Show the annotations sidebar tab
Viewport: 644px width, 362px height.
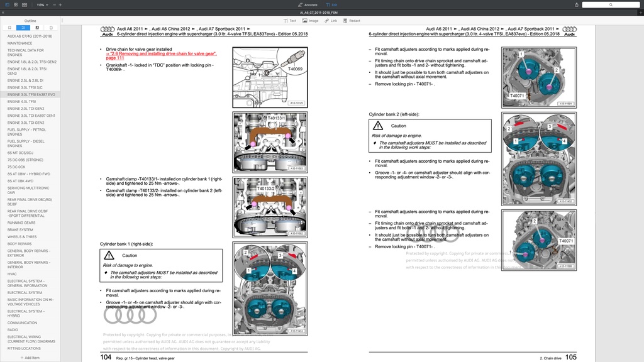37,28
